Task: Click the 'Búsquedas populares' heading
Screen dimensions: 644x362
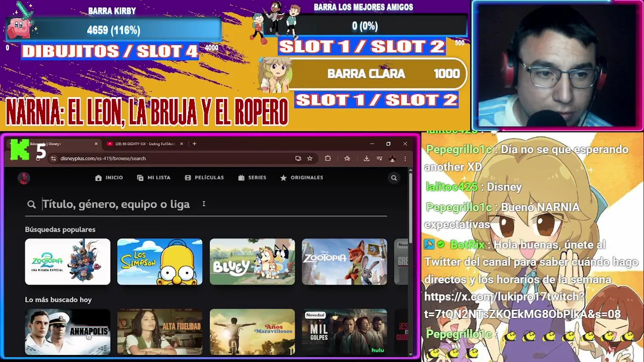Action: 60,229
